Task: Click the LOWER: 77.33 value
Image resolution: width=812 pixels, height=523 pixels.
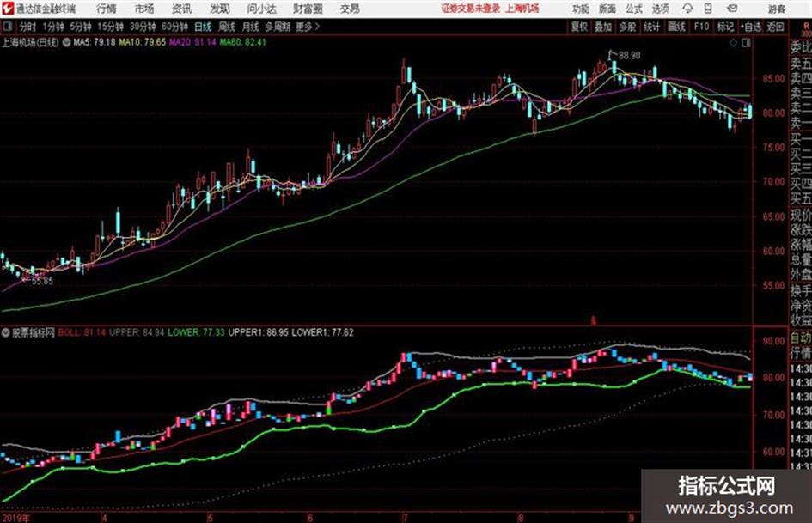Action: point(196,332)
